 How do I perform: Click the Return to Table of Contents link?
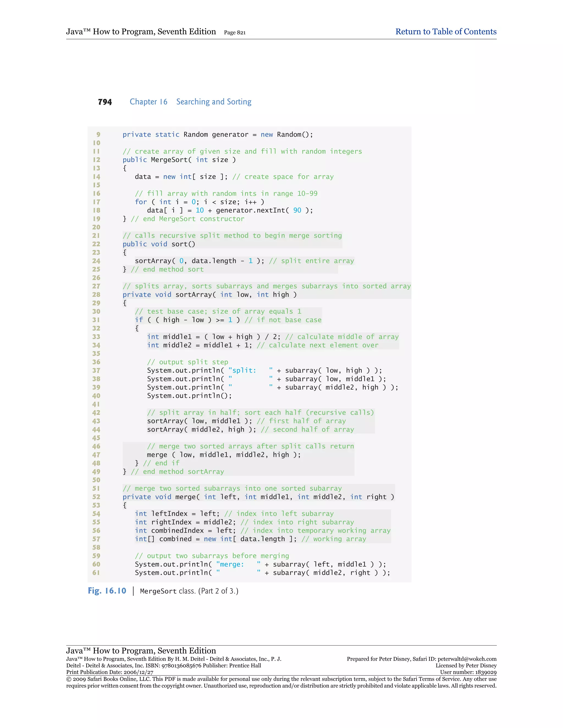pyautogui.click(x=446, y=32)
